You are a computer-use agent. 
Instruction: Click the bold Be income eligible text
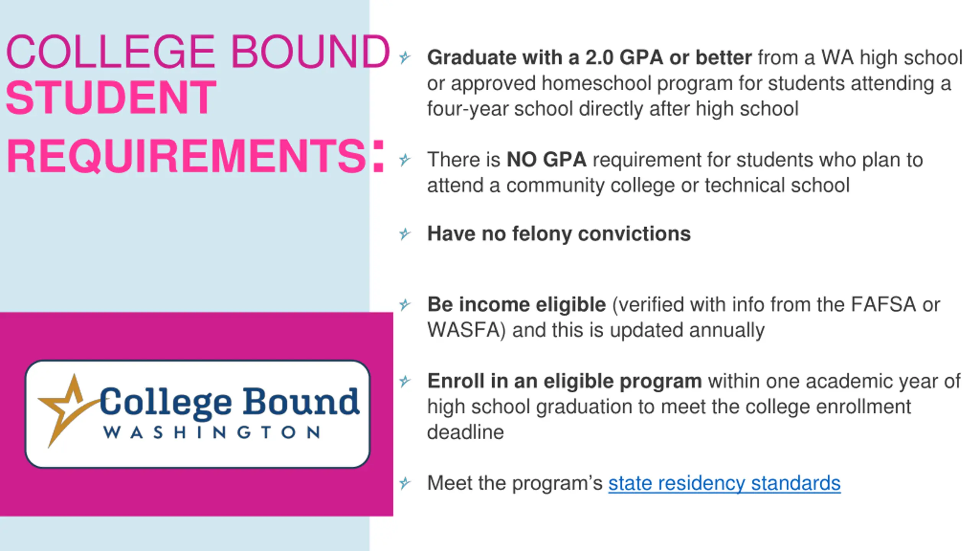[516, 305]
